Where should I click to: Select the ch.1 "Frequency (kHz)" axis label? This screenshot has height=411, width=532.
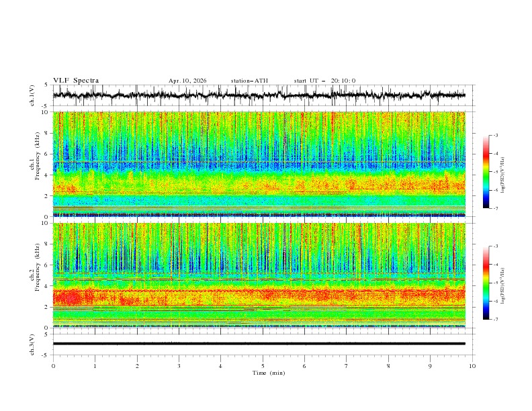coord(38,154)
